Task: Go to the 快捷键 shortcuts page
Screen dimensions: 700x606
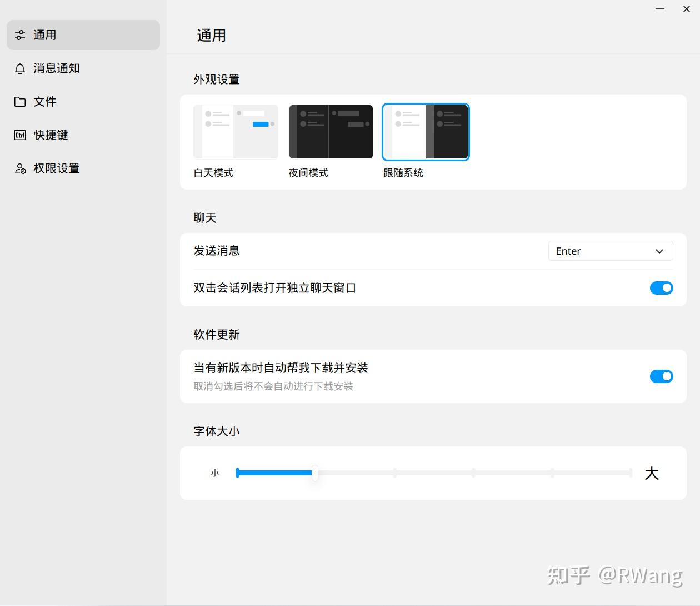Action: (51, 135)
